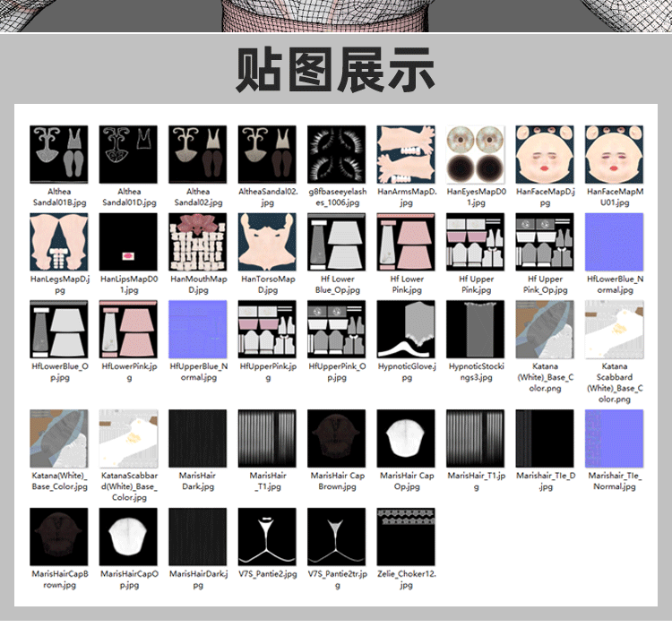Select the HanEyesMapD01.jpg eyes texture
The width and height of the screenshot is (672, 636).
pyautogui.click(x=475, y=154)
